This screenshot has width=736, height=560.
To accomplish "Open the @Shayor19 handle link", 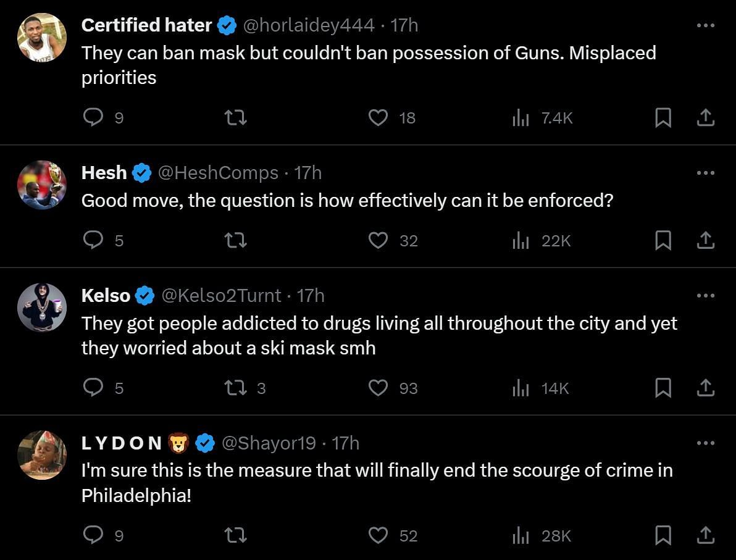I will (x=269, y=443).
